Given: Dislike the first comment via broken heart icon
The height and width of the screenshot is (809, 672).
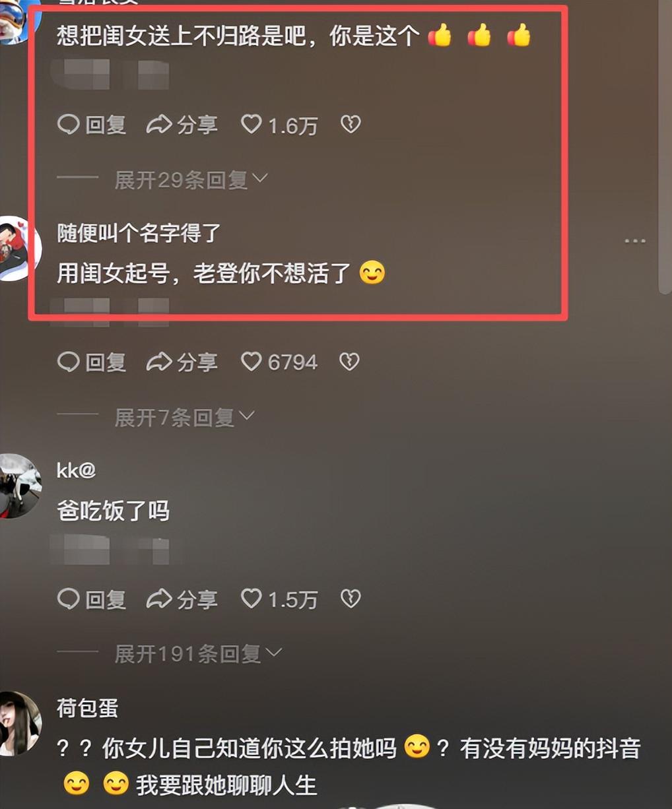Looking at the screenshot, I should click(351, 124).
